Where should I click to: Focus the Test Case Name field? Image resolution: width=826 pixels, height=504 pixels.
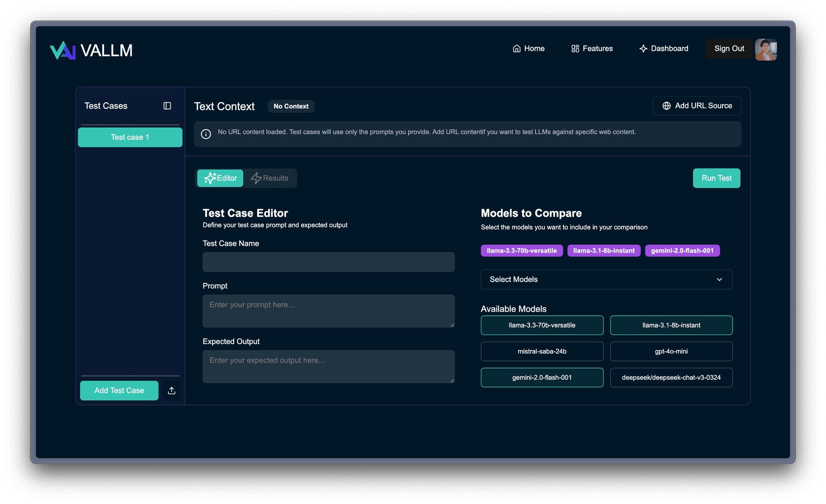click(x=328, y=262)
